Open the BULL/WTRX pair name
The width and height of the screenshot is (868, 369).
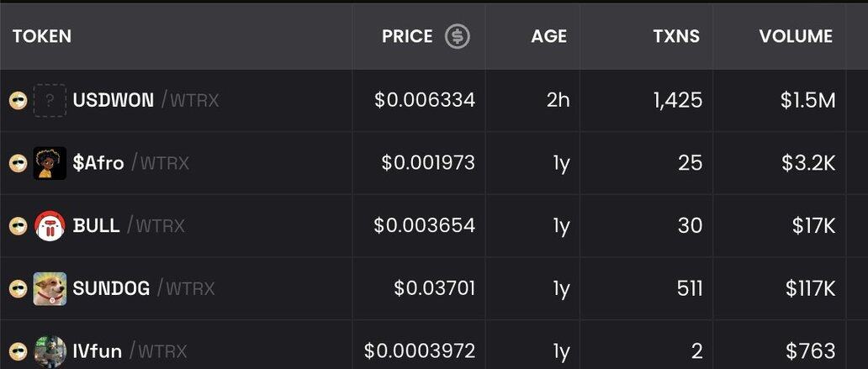coord(129,226)
